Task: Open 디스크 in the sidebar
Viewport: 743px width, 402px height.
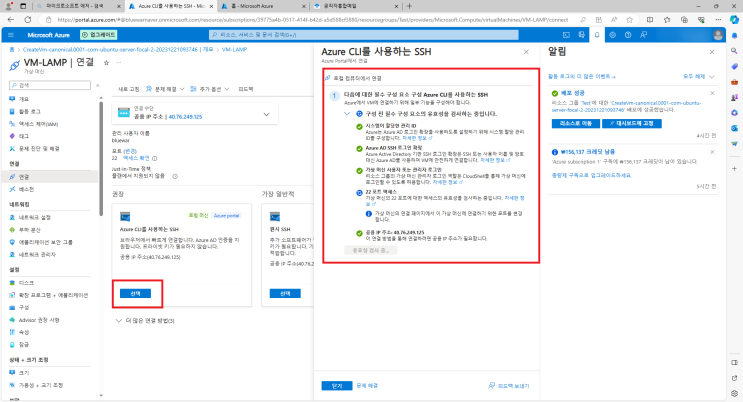Action: (x=26, y=283)
